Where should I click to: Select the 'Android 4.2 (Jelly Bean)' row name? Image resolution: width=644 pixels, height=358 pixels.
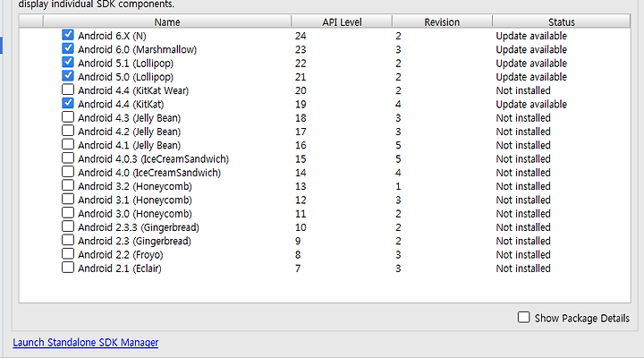(130, 132)
